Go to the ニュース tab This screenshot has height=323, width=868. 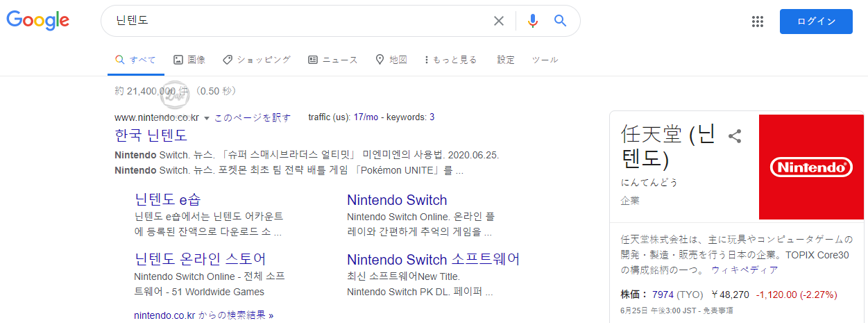[x=333, y=60]
